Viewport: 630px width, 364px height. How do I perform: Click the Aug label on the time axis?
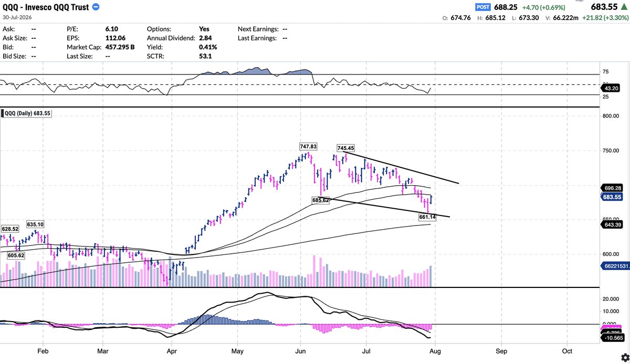(x=436, y=350)
